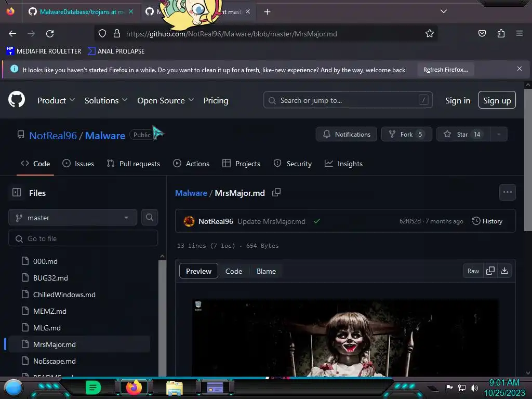Expand the Open Source menu
This screenshot has height=399, width=532.
(166, 100)
